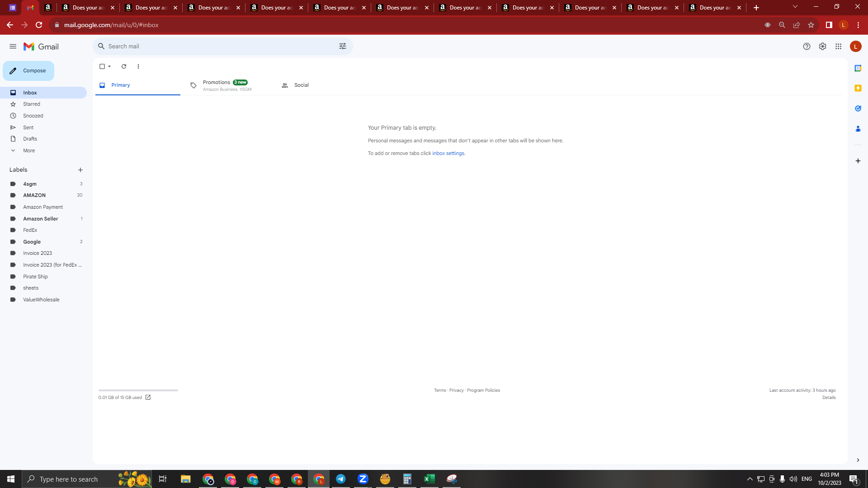Open Gmail settings gear
The width and height of the screenshot is (868, 488).
pyautogui.click(x=823, y=47)
